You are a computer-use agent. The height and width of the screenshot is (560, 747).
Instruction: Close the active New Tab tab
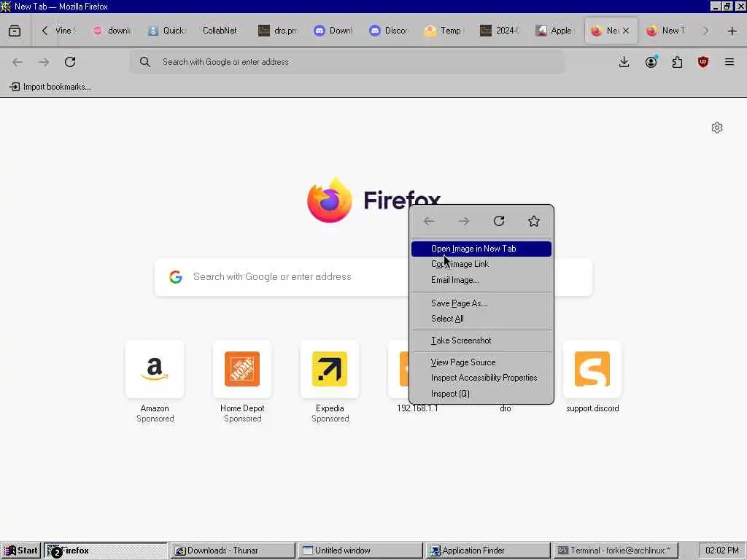click(x=626, y=31)
